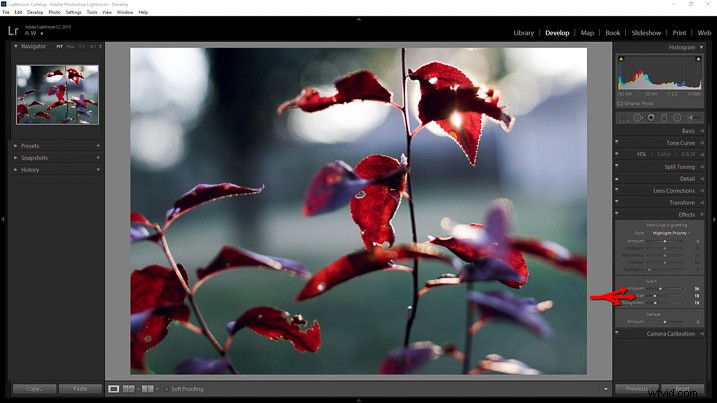Image resolution: width=717 pixels, height=403 pixels.
Task: Toggle shadow clipping indicator in histogram
Action: (621, 59)
